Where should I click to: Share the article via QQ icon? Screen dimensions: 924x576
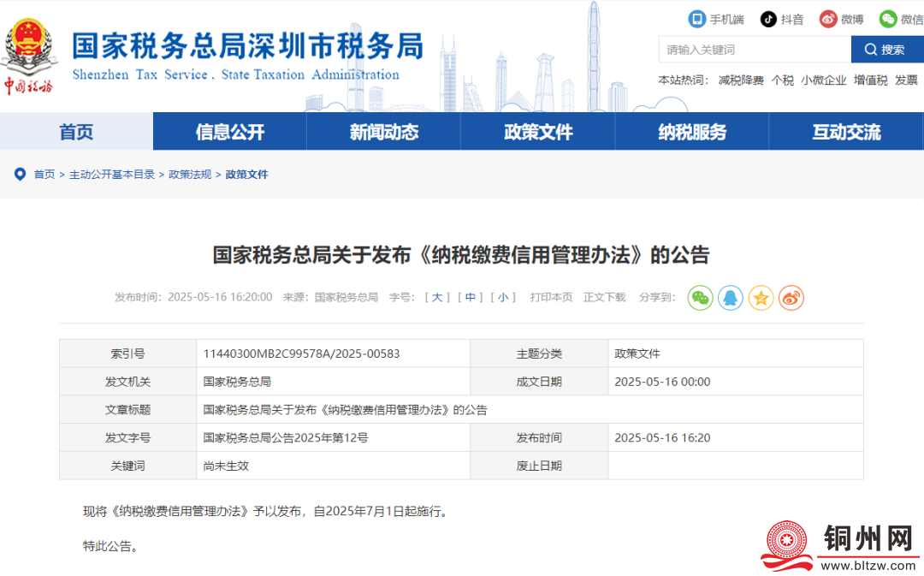730,298
